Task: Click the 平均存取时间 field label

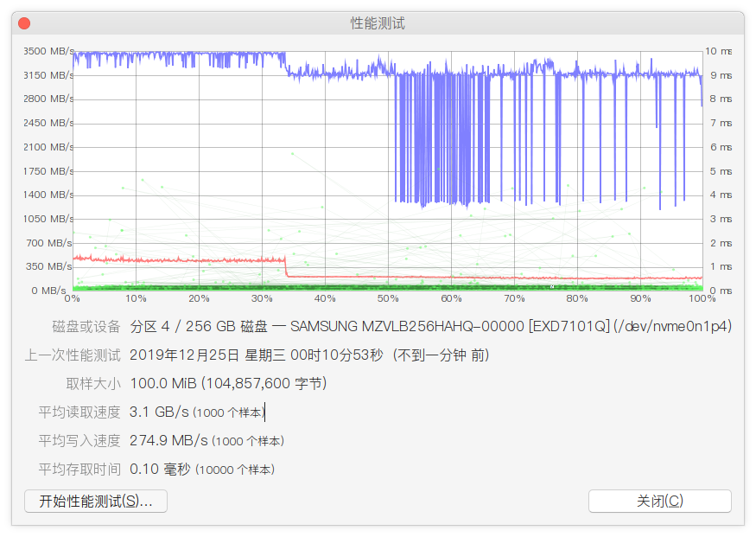Action: 79,470
